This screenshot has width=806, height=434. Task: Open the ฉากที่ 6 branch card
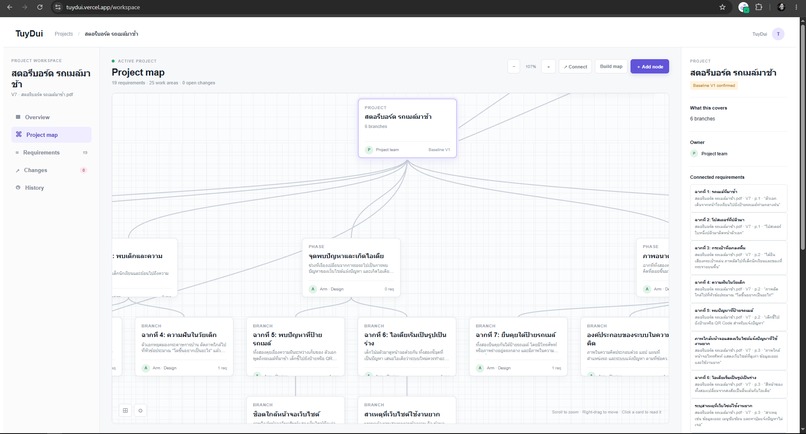(x=407, y=347)
